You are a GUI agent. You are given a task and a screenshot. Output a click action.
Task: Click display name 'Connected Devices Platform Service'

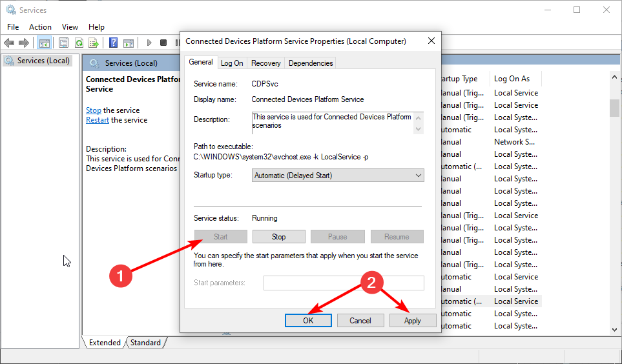click(x=307, y=99)
